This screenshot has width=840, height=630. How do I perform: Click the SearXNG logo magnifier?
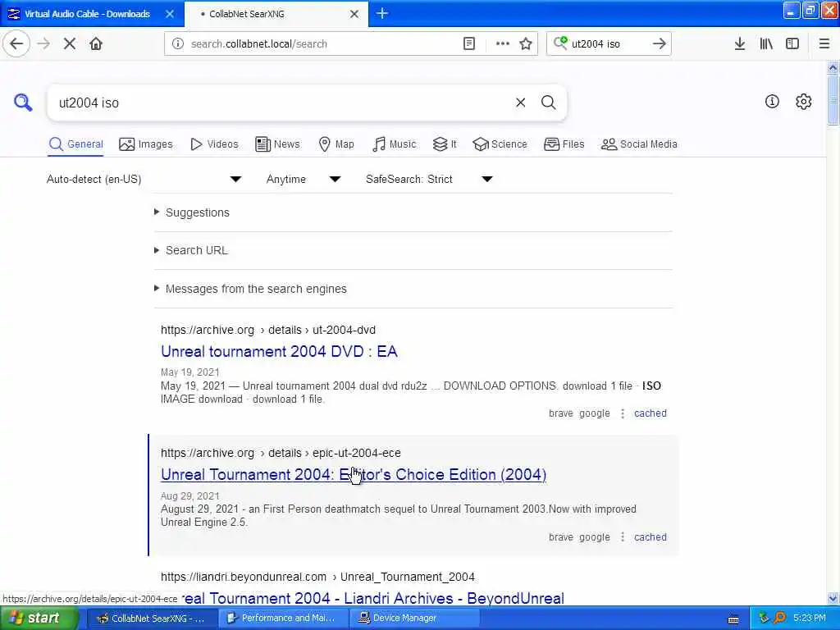pos(23,102)
